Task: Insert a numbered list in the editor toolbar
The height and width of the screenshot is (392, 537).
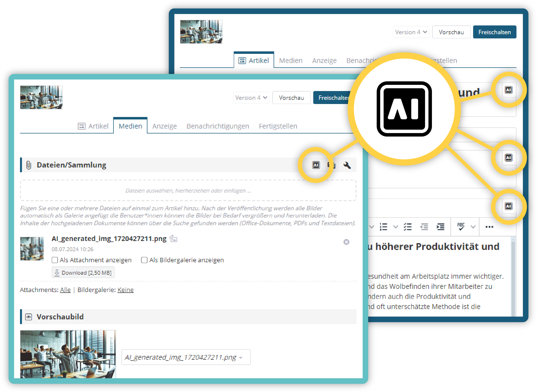Action: (x=383, y=227)
